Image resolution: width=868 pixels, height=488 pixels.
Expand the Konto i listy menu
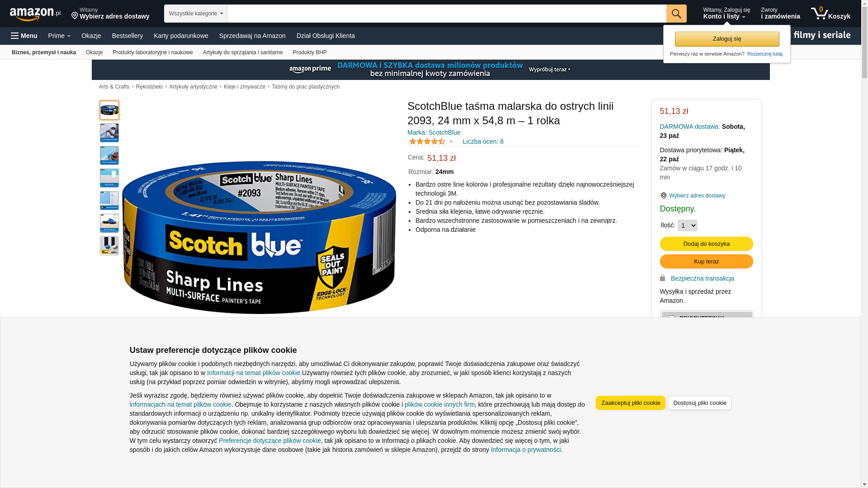[726, 14]
